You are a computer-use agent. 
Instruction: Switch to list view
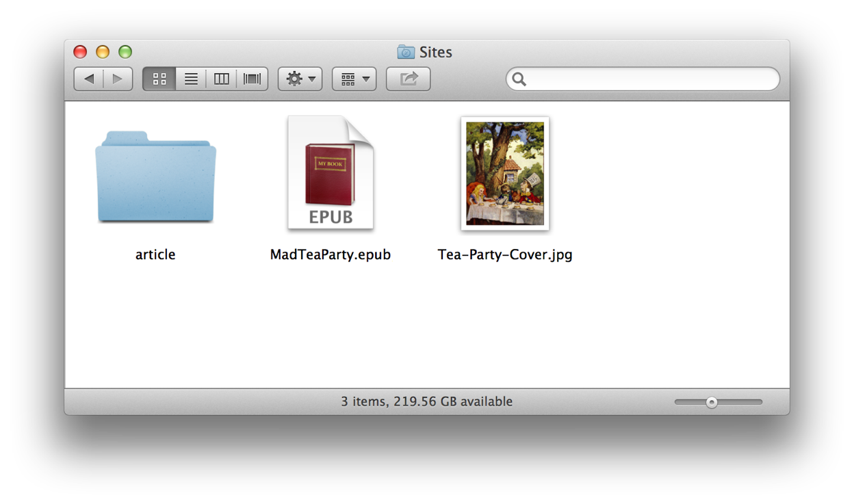pos(190,79)
